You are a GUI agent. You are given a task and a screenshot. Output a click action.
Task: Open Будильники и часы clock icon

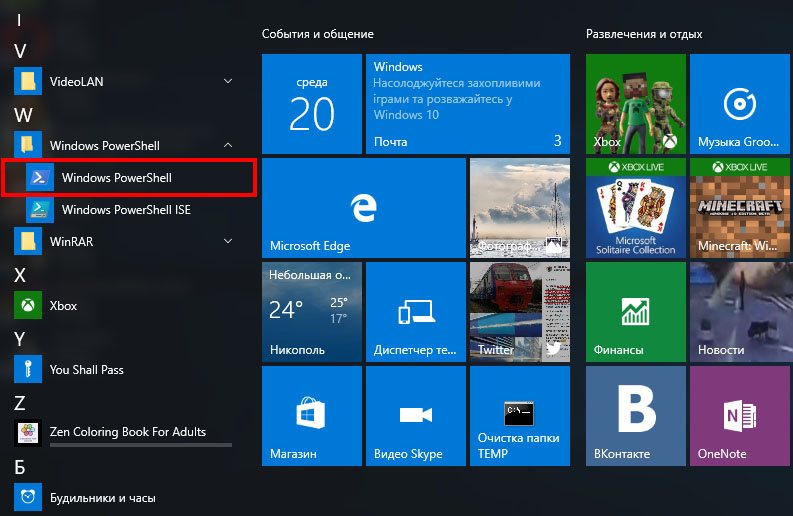(x=28, y=497)
